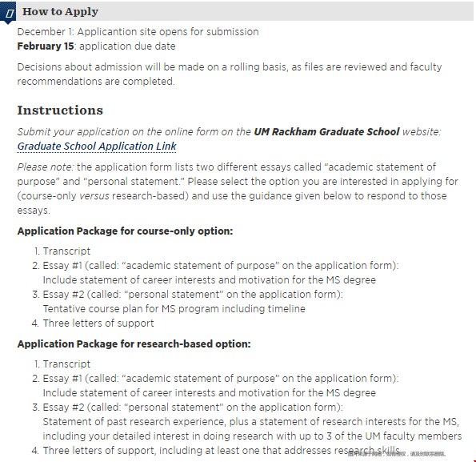476x462 pixels.
Task: Click the Tentative course plan for MS program line
Action: 174,309
